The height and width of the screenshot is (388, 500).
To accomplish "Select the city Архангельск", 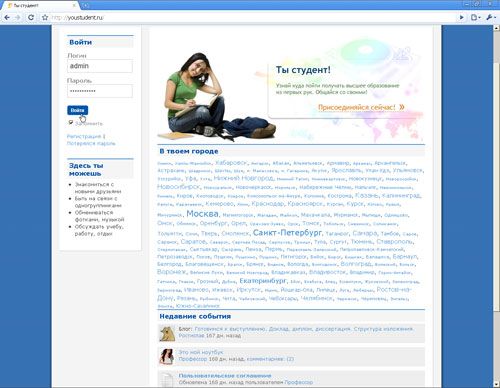I will [x=390, y=163].
